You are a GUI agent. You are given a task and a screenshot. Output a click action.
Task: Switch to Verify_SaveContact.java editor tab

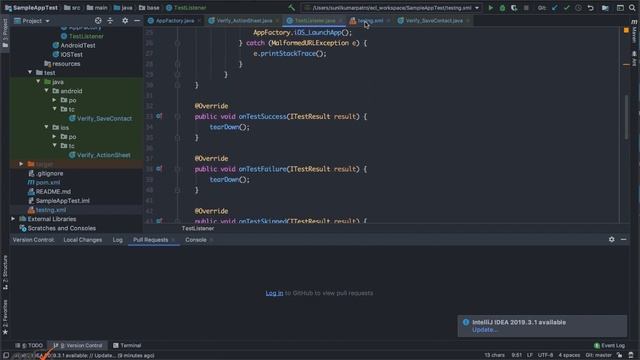tap(433, 20)
